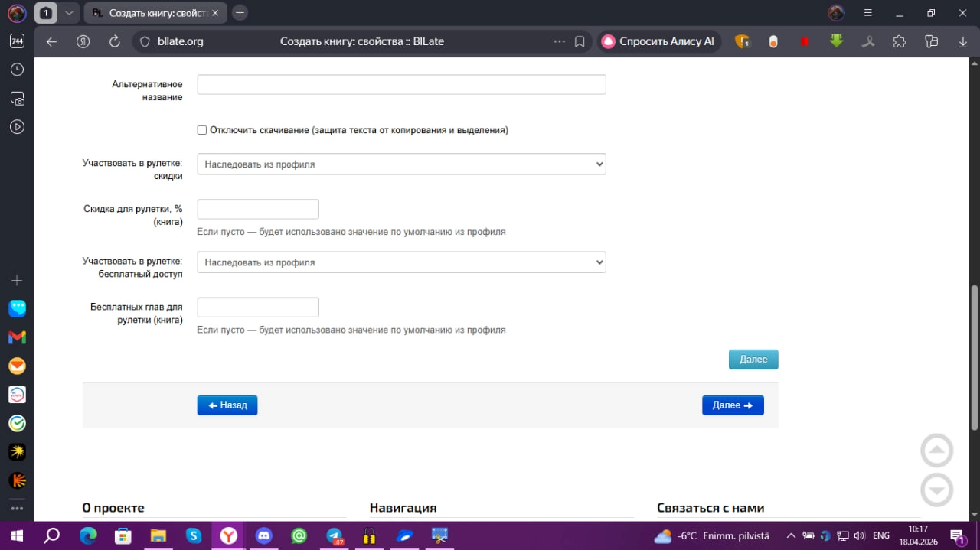Click 'Спросить Алису AI' button

click(x=658, y=42)
